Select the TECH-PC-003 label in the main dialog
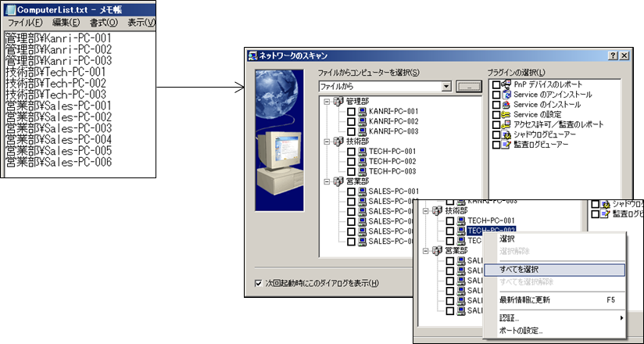Viewport: 644px width, 344px height. click(392, 171)
